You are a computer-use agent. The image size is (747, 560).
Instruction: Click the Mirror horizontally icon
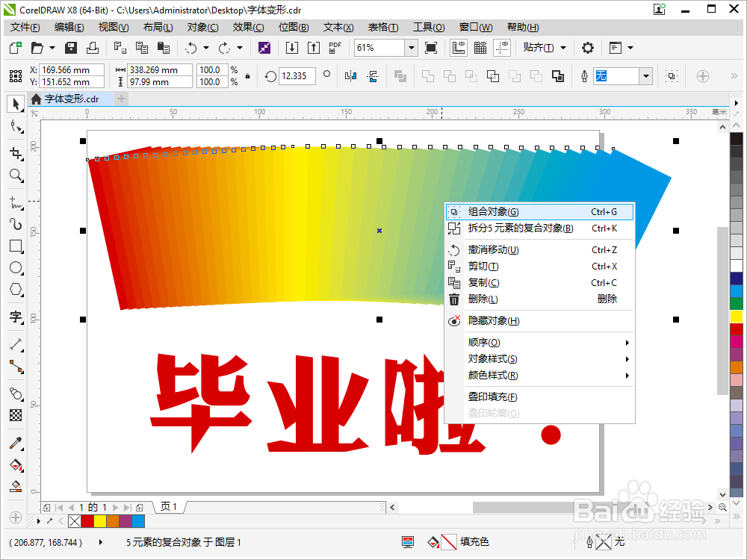(350, 76)
